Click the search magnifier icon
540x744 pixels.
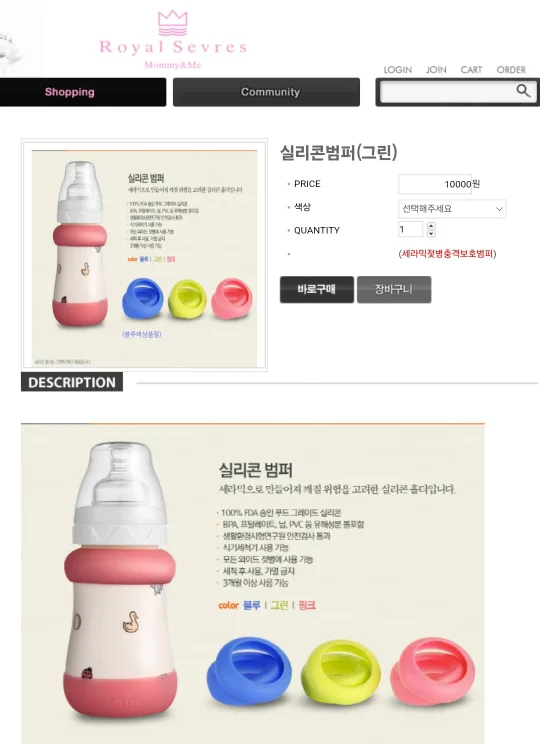pyautogui.click(x=523, y=91)
